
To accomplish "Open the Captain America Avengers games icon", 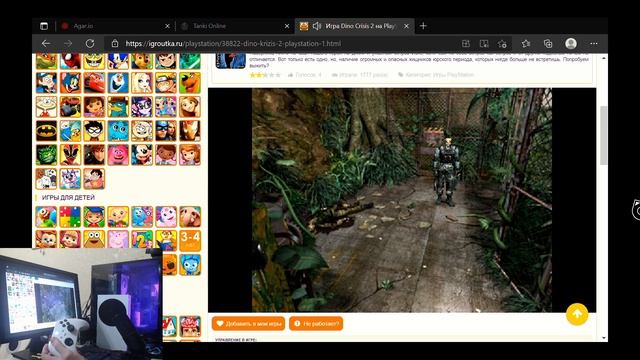I will [x=166, y=131].
